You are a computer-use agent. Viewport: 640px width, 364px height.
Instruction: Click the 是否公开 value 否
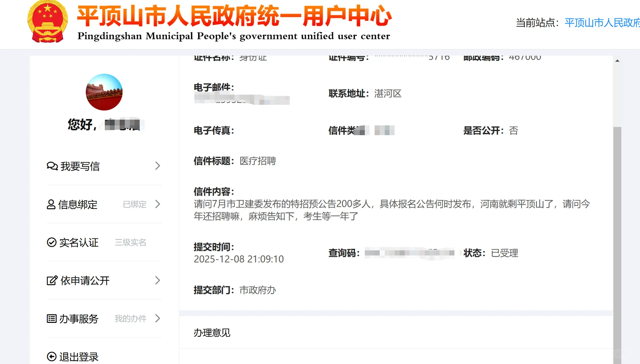514,130
